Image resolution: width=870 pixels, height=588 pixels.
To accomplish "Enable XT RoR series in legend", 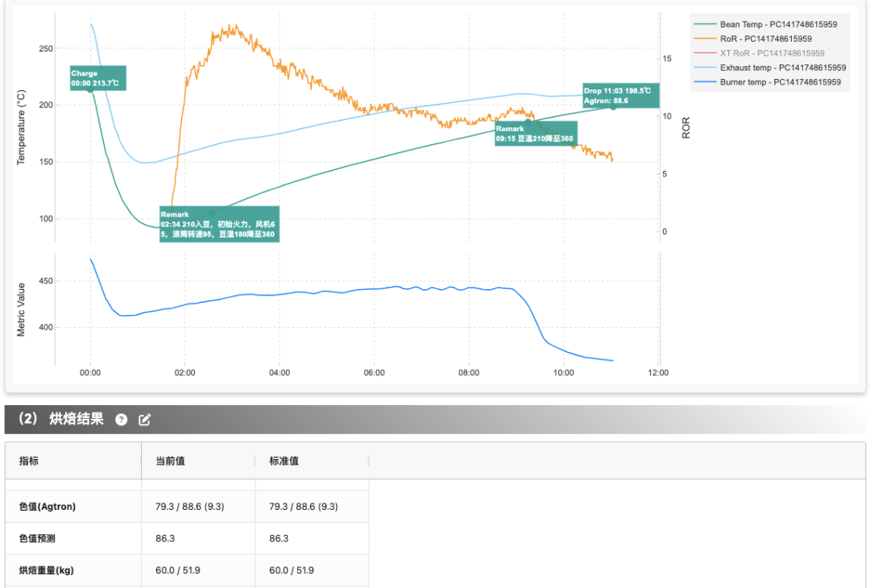I will [x=760, y=53].
